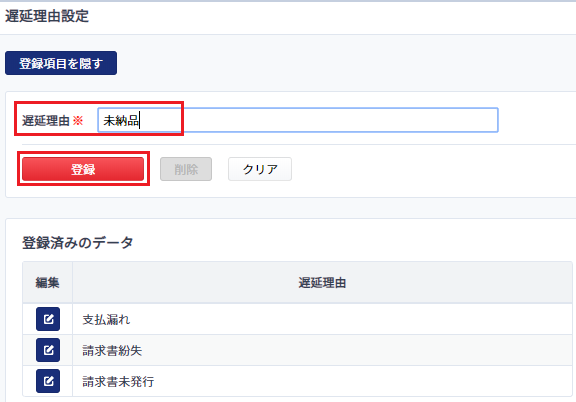576x402 pixels.
Task: Click the 登録済みのデータ section heading
Action: click(78, 243)
